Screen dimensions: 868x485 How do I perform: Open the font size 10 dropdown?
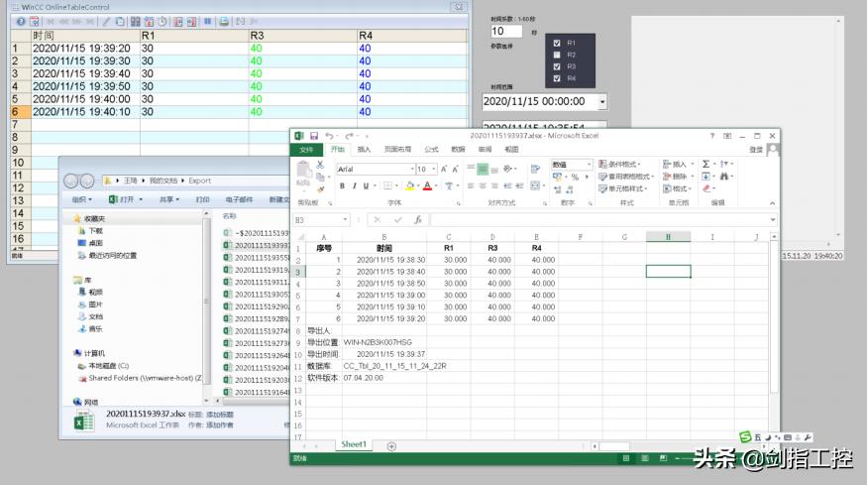pos(434,169)
